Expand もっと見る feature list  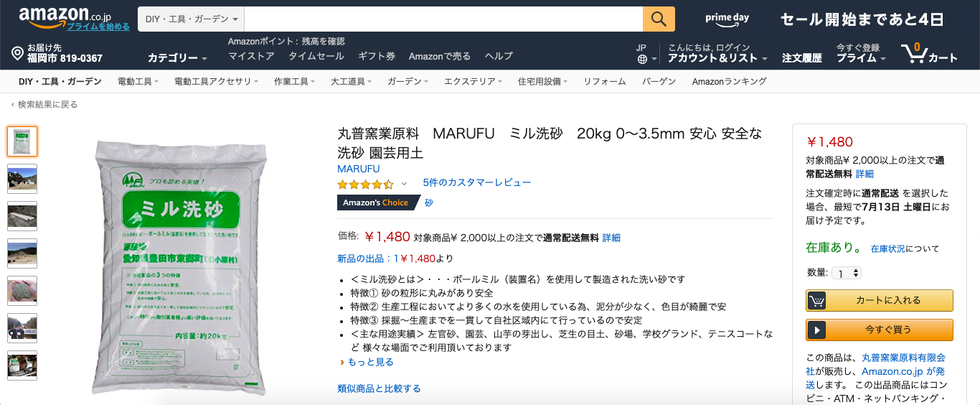370,362
